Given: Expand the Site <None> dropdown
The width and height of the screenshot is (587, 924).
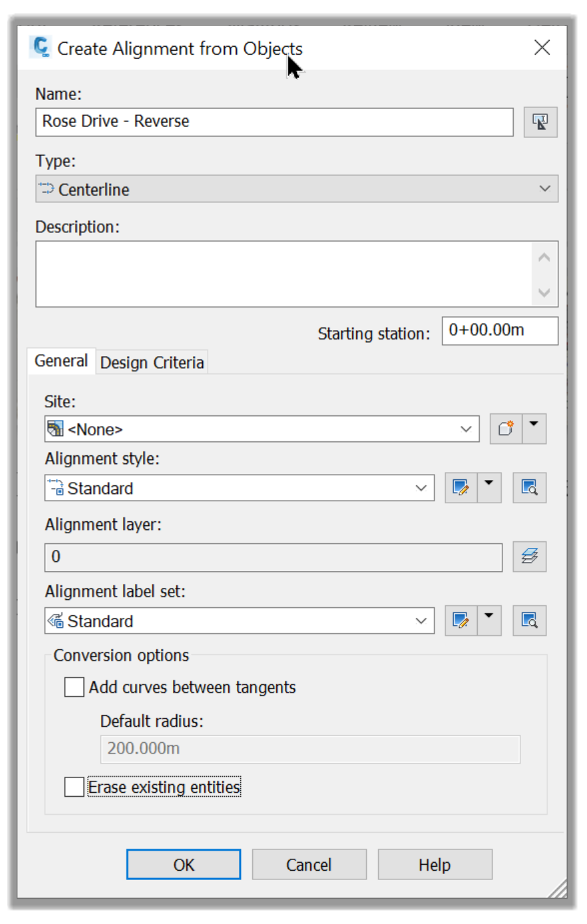Looking at the screenshot, I should point(262,429).
